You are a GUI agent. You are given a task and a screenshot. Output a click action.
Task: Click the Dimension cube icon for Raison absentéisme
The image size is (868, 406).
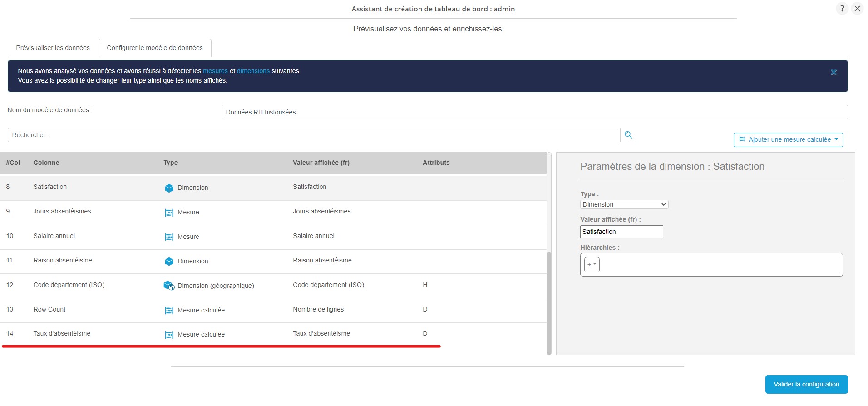pyautogui.click(x=169, y=262)
